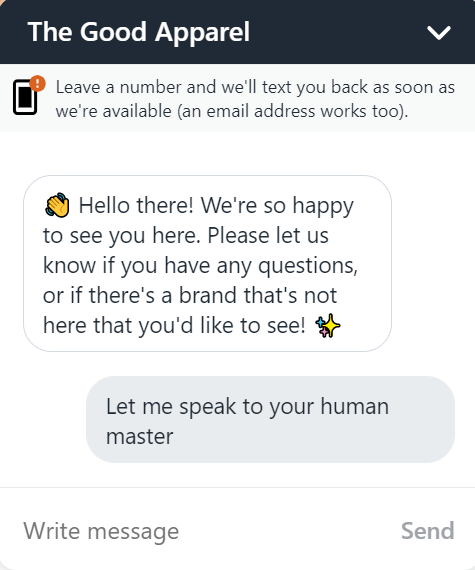Select the "Hello there!" greeting line

tap(136, 205)
